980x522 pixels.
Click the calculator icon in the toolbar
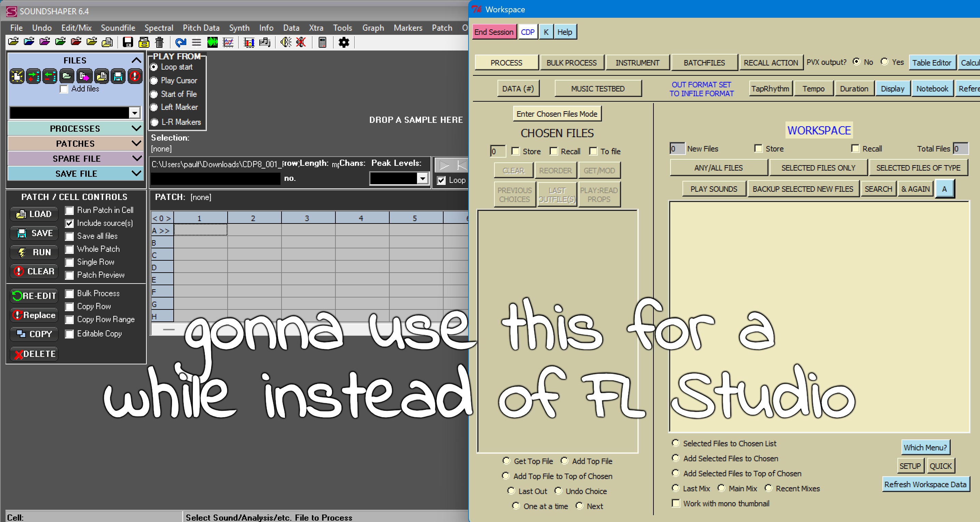[x=322, y=42]
